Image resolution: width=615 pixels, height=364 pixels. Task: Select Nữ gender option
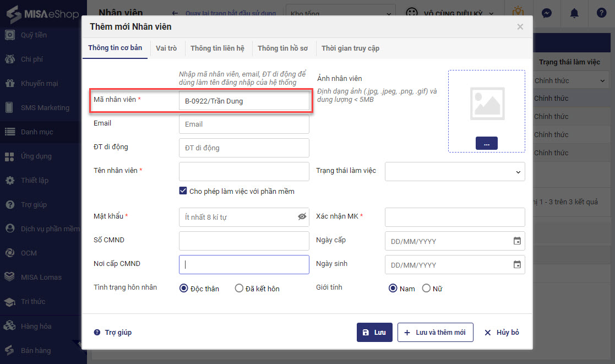click(x=426, y=289)
